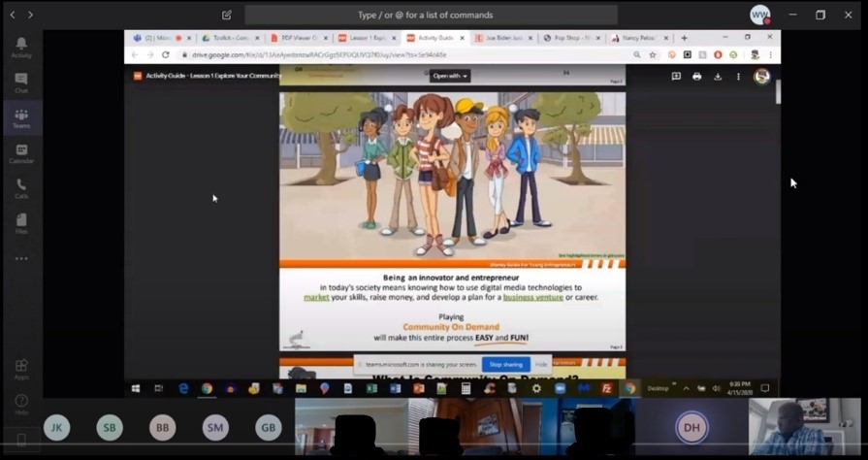Go forward with Teams forward arrow
Screen dimensions: 868x460
[x=30, y=15]
